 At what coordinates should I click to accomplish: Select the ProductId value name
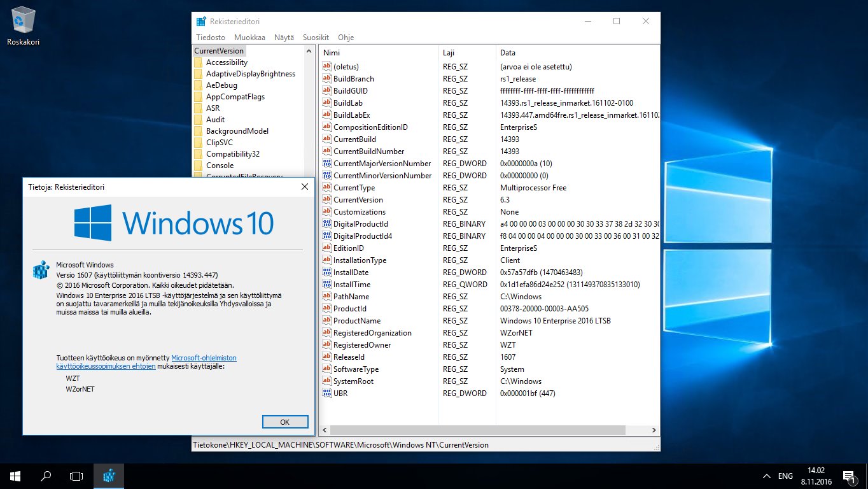click(x=350, y=309)
